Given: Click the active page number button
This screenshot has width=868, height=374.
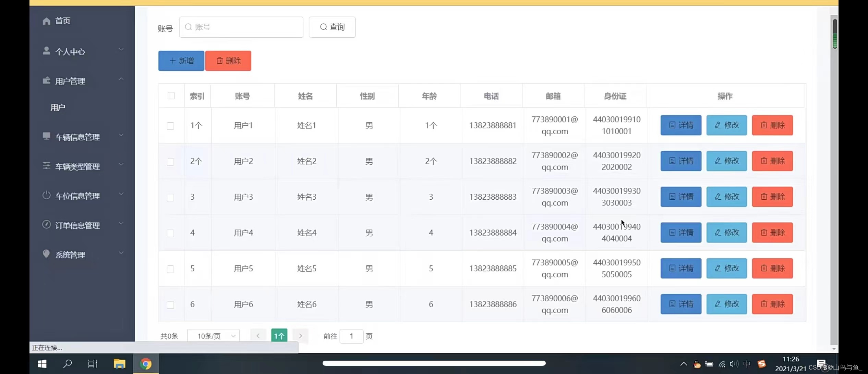Looking at the screenshot, I should point(279,336).
